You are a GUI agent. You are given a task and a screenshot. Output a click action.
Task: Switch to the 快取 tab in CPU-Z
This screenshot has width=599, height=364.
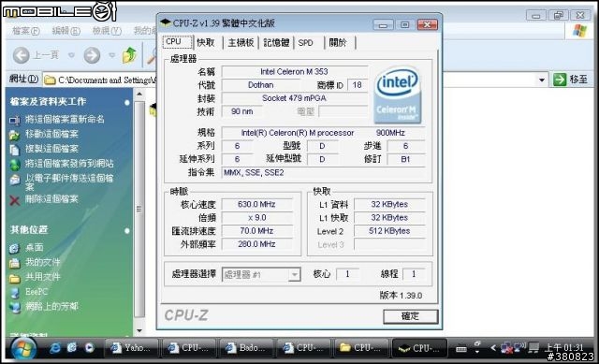206,42
